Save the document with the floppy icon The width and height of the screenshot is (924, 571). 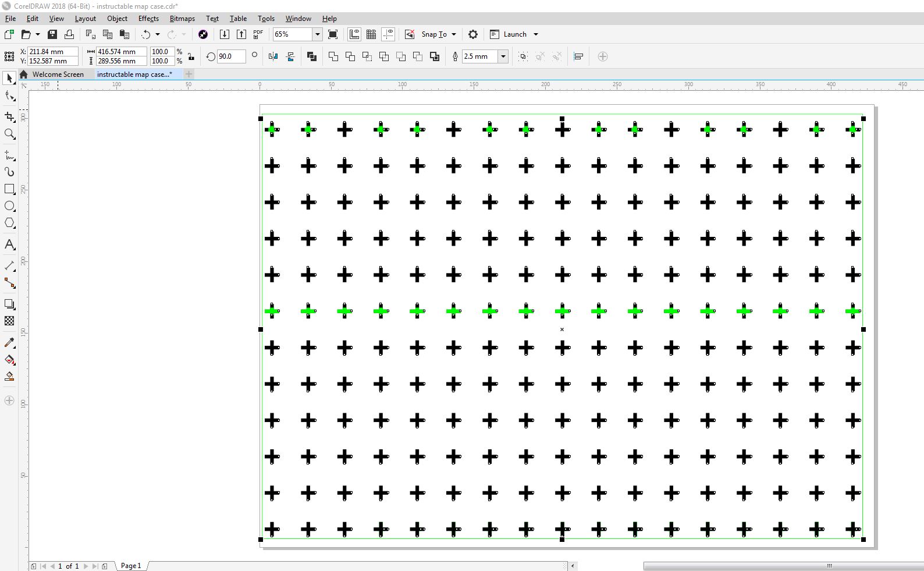tap(52, 34)
